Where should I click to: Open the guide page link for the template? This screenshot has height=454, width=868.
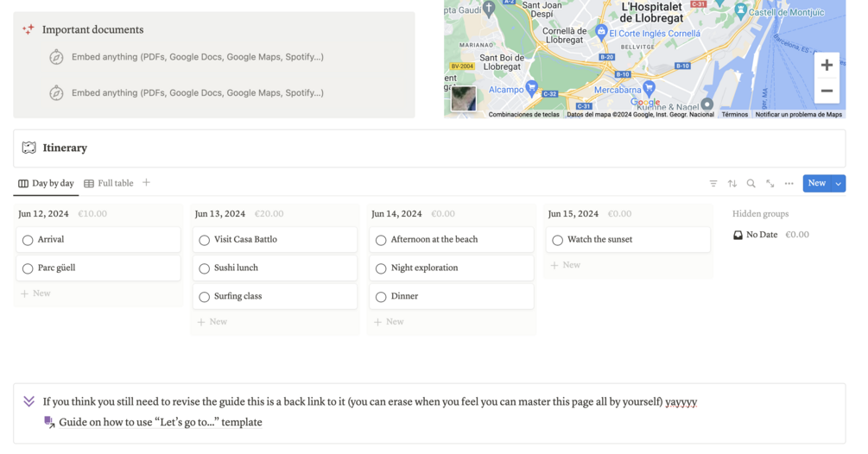click(x=160, y=423)
